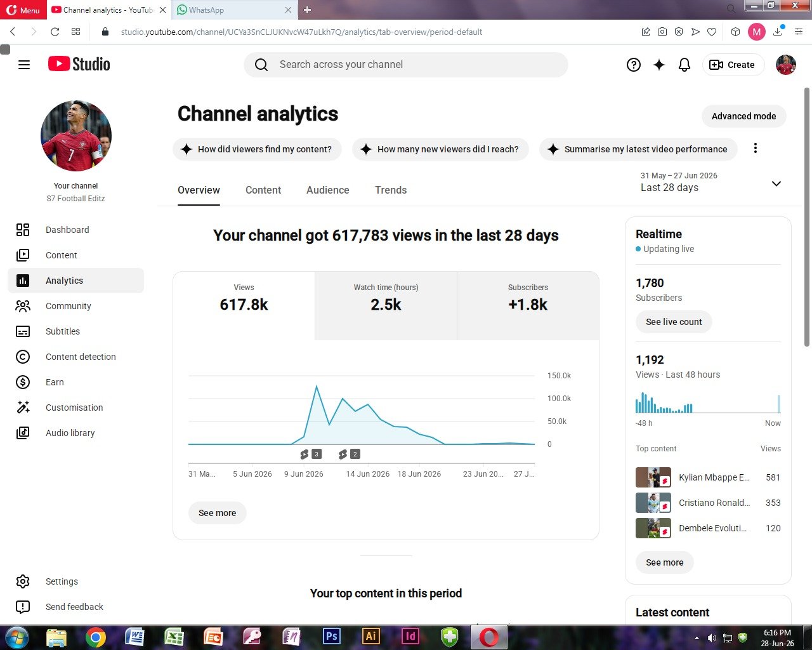
Task: Go to Content in the sidebar
Action: 75,255
